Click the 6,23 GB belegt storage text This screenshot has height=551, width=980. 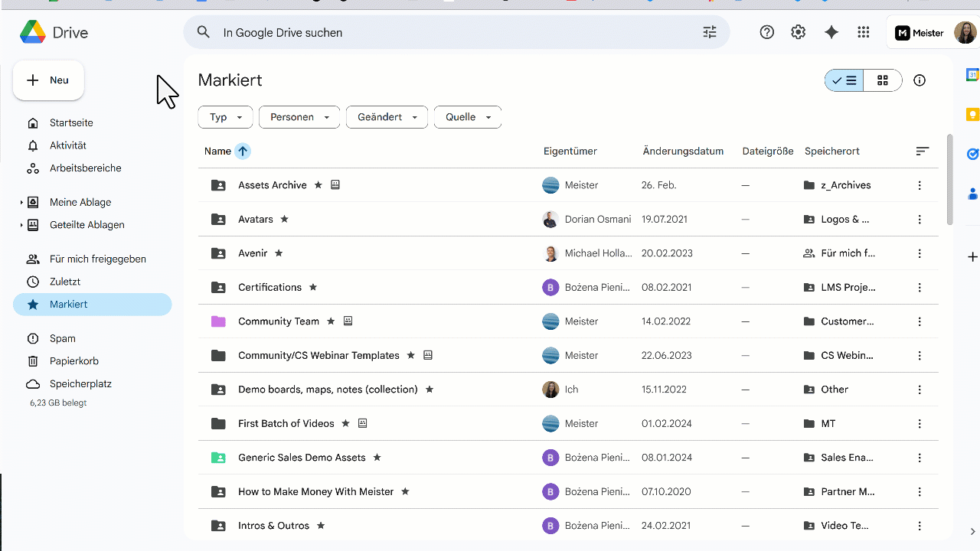58,403
